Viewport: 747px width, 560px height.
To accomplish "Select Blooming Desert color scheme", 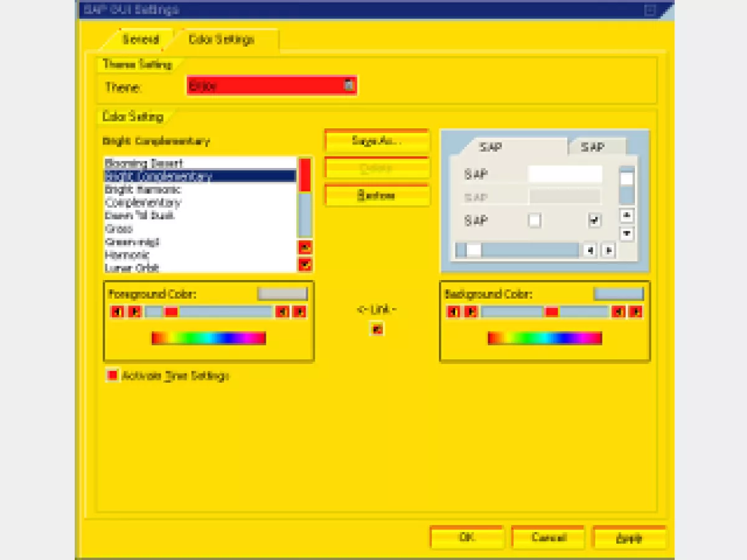I will tap(200, 163).
